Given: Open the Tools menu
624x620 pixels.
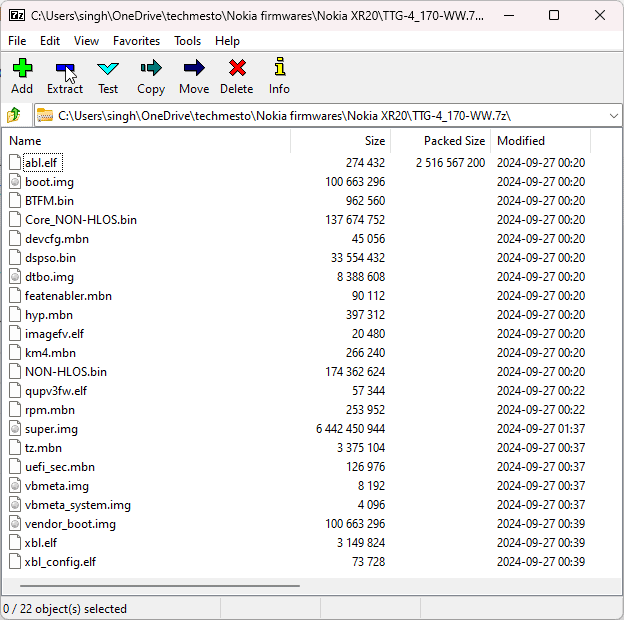Looking at the screenshot, I should tap(187, 41).
